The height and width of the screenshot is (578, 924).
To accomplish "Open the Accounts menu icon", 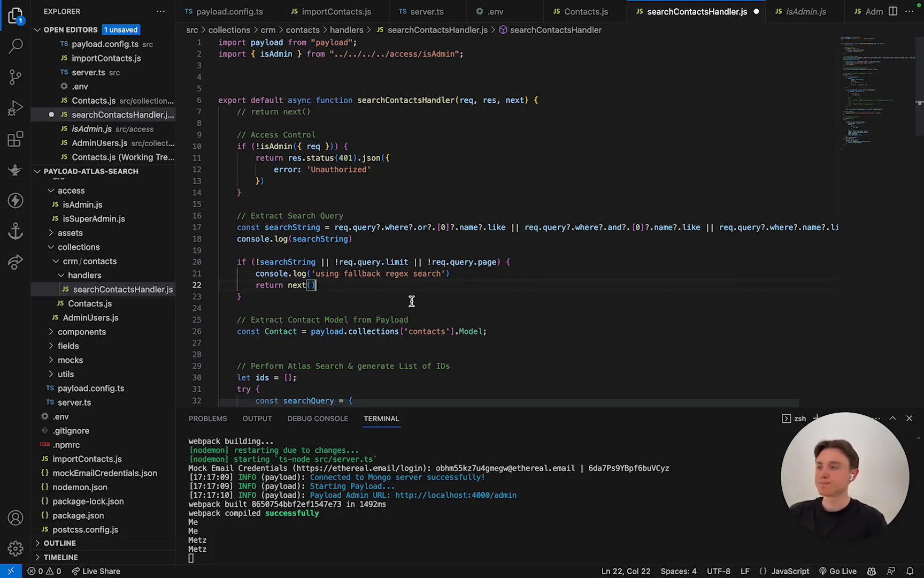I will point(16,518).
